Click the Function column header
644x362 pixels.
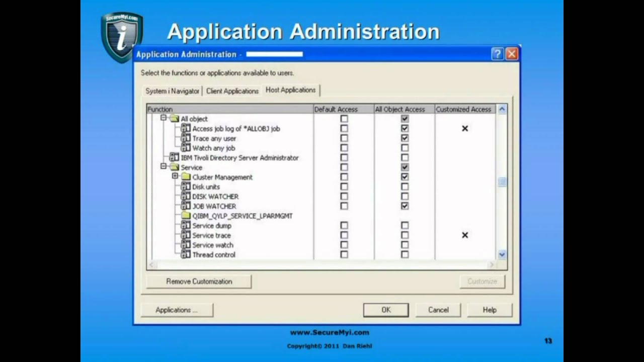(230, 109)
